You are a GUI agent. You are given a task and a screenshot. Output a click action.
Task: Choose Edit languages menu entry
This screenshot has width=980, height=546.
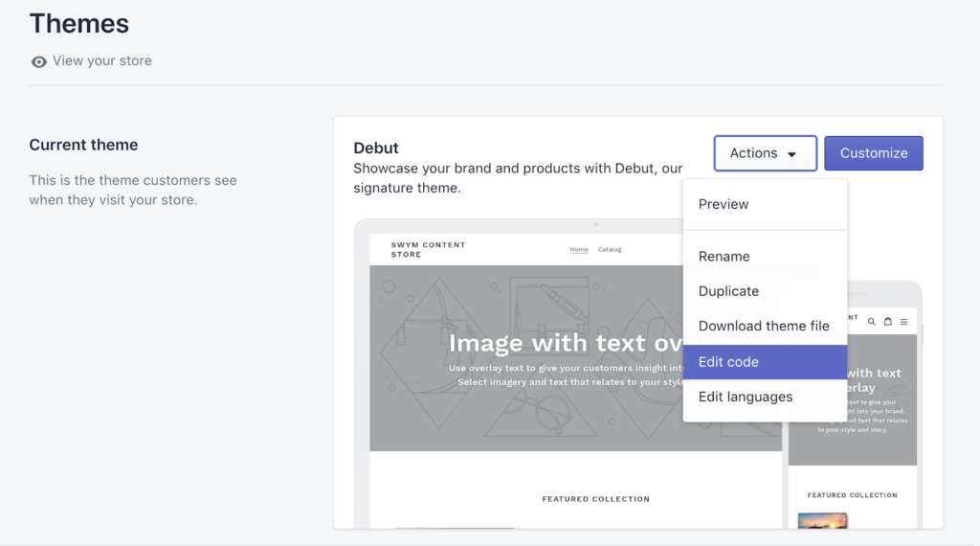(x=765, y=398)
